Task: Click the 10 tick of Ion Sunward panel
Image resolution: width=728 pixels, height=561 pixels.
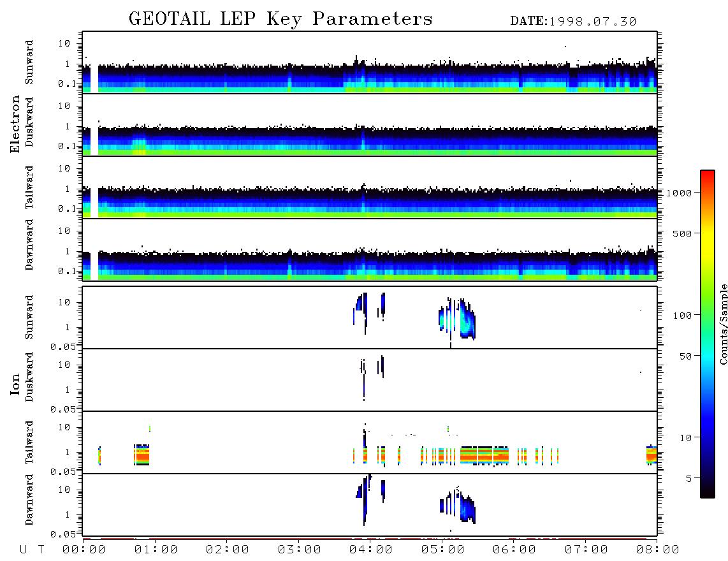Action: 64,302
